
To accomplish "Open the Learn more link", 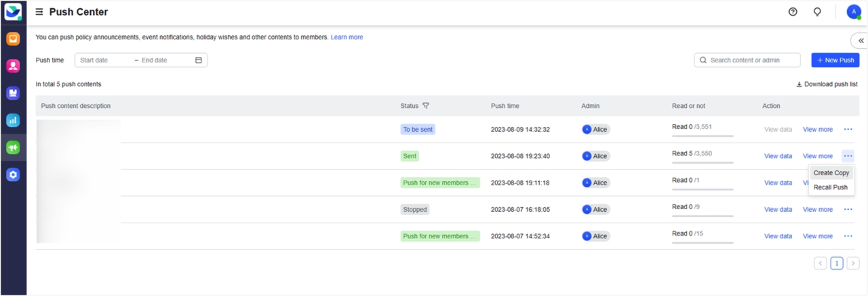I will 347,37.
